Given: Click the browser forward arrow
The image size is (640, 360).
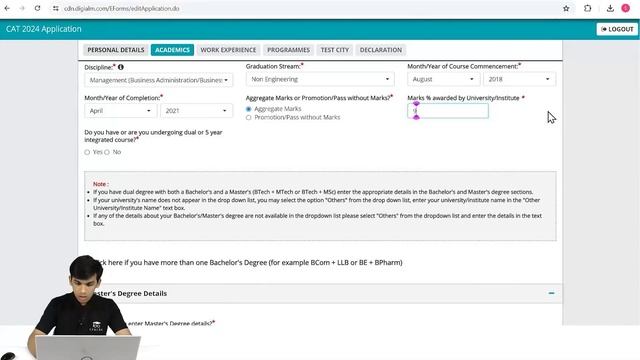Looking at the screenshot, I should coord(22,8).
